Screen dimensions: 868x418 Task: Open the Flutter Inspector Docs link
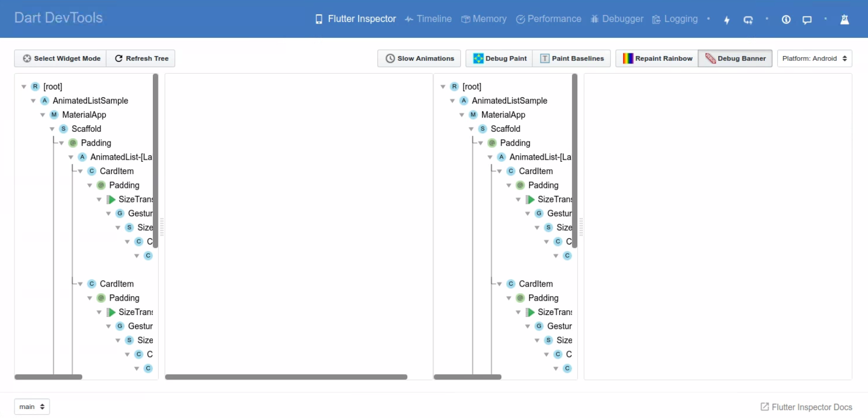coord(807,407)
